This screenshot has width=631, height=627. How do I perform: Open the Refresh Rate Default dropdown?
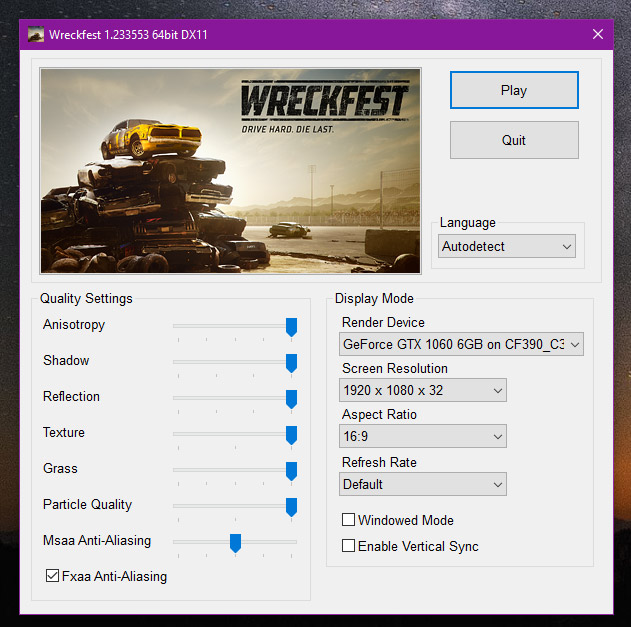coord(423,484)
